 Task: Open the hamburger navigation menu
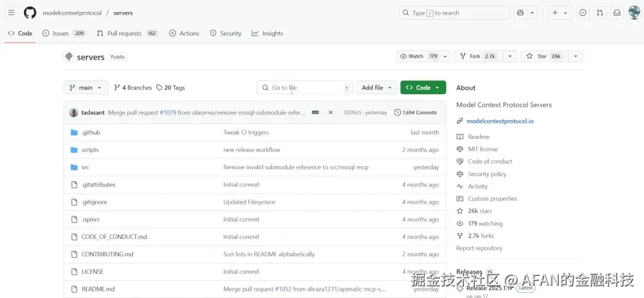pos(11,13)
